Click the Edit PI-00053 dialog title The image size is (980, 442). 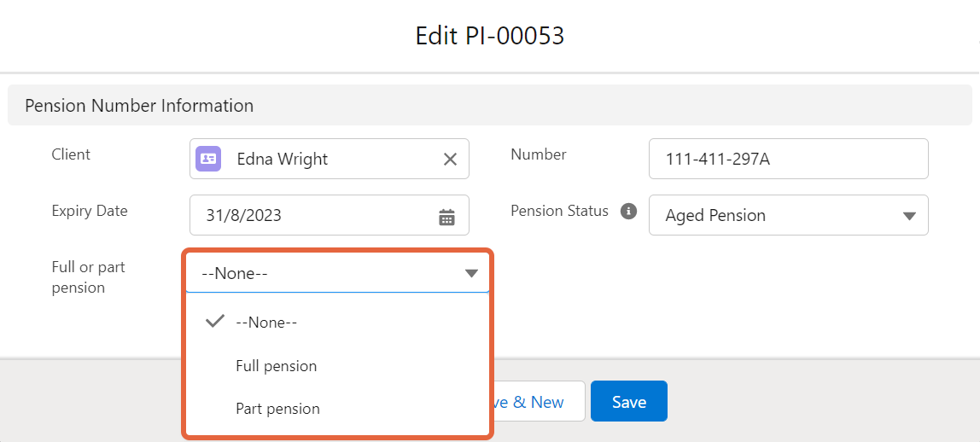[490, 36]
